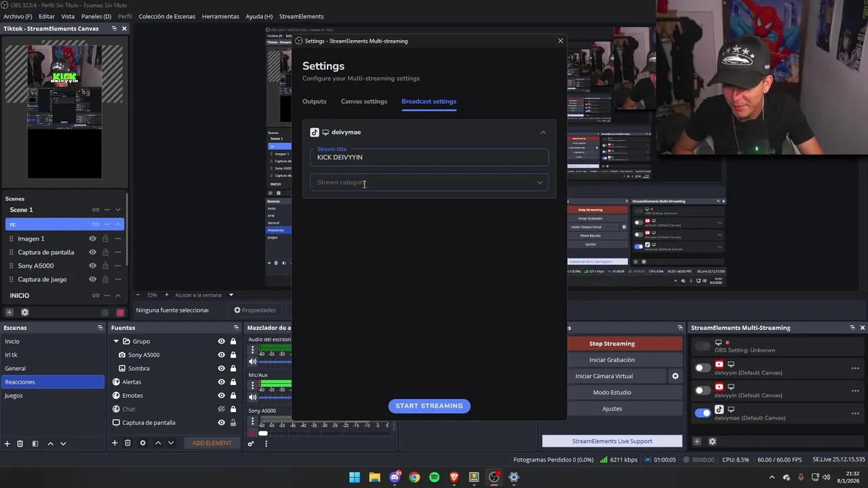
Task: Open Mic/Aux channel options menu
Action: pos(253,386)
